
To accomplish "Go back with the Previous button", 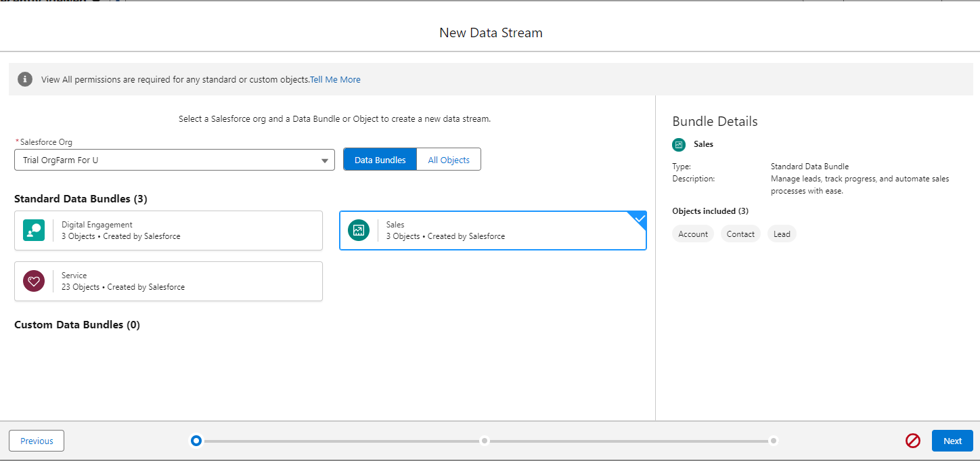I will [x=37, y=441].
